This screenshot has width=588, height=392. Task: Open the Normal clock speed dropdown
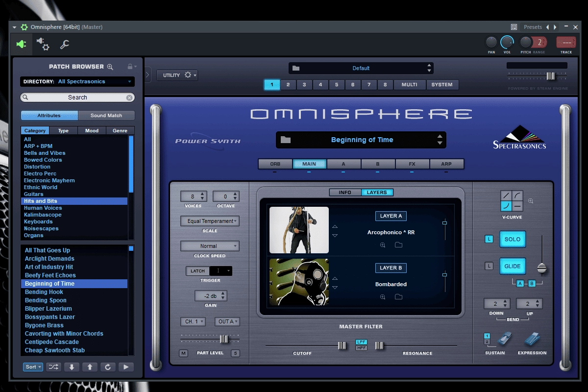point(210,246)
